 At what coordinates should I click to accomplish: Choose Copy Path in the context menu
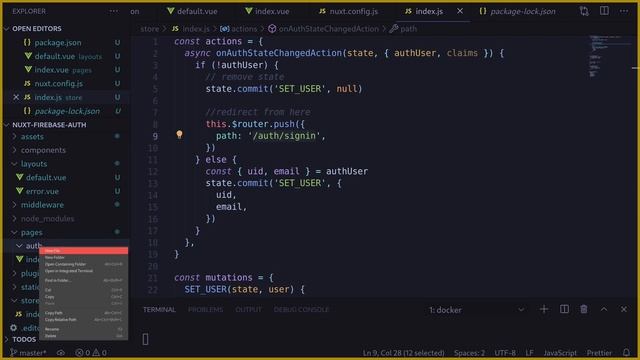[x=83, y=313]
